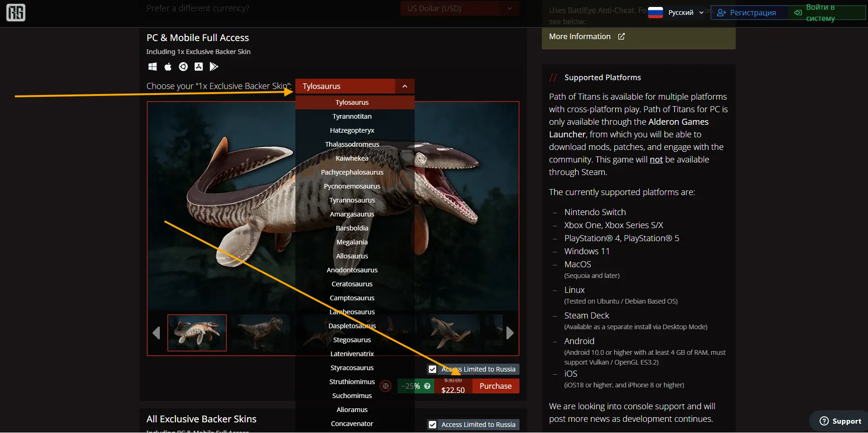Select Pachycephalosaurus from the skin list
Screen dimensions: 868x433
pyautogui.click(x=355, y=172)
